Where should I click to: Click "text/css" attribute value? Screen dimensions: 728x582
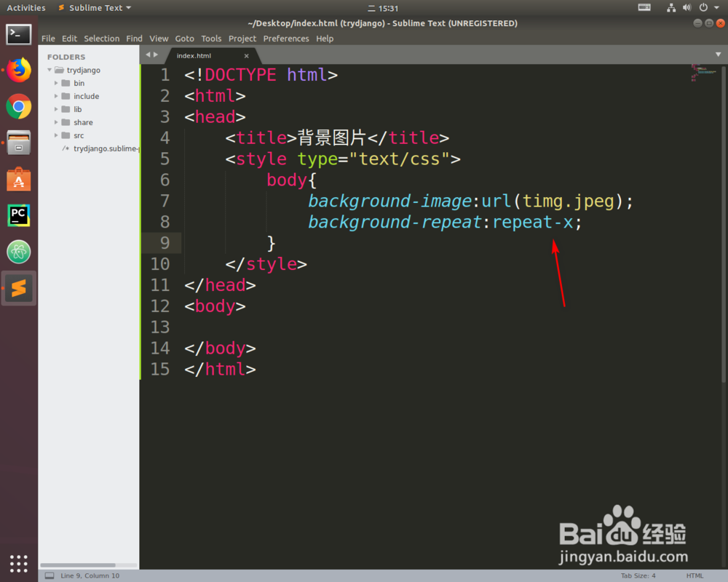click(400, 159)
